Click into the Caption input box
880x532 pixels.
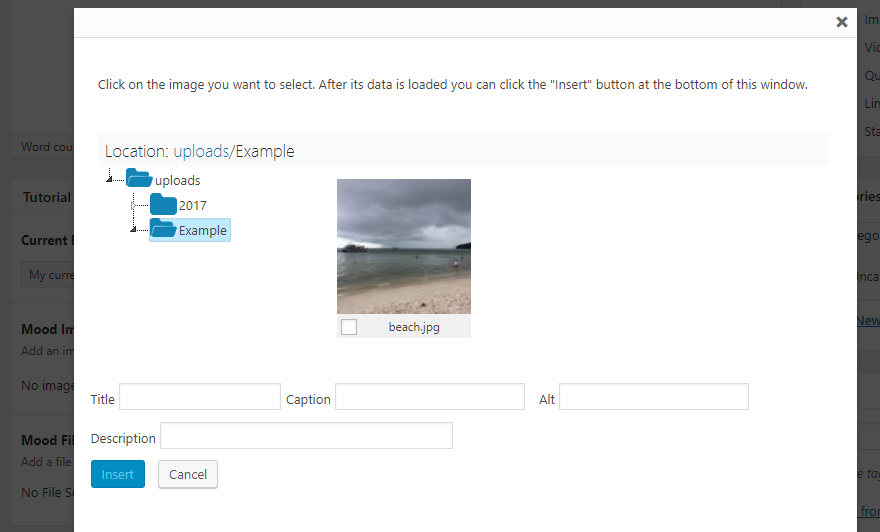click(x=430, y=397)
